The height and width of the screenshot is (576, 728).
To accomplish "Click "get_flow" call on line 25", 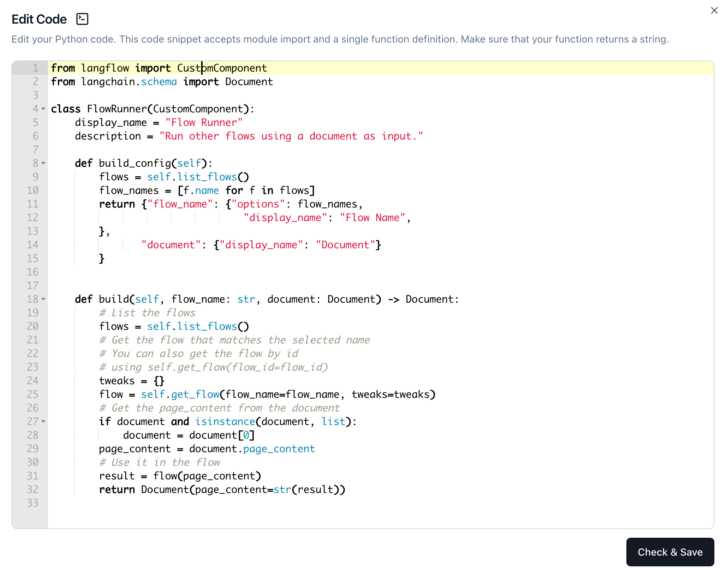I will click(x=195, y=394).
